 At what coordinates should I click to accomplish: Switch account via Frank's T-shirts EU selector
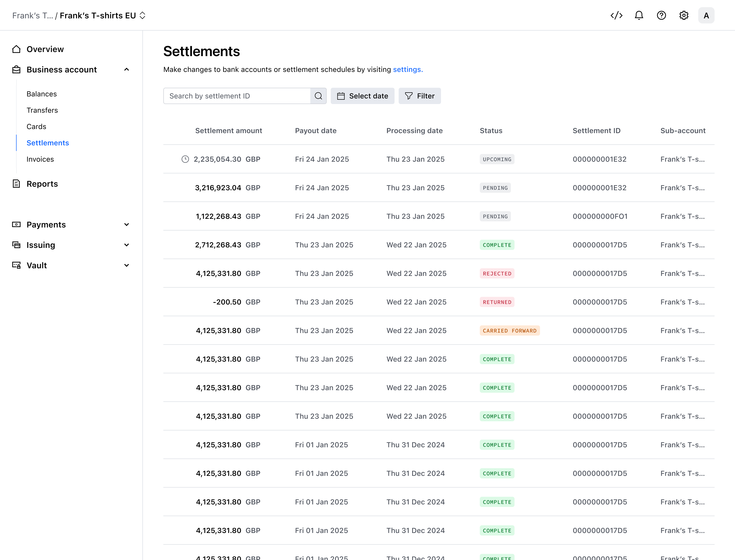[103, 15]
